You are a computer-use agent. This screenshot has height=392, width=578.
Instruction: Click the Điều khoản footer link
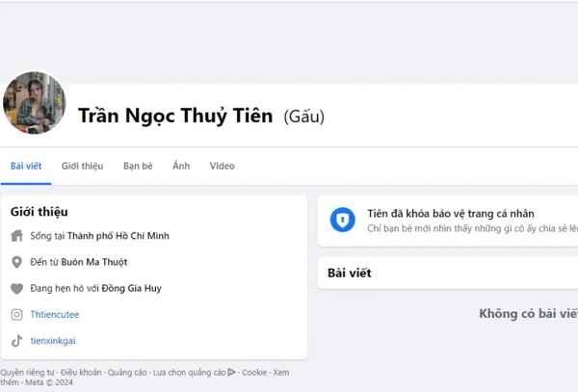tap(81, 372)
